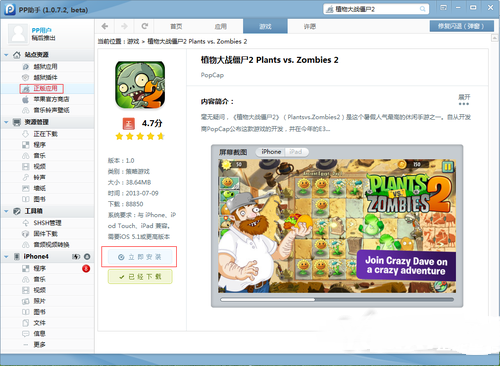The width and height of the screenshot is (500, 366).
Task: Switch screenshots to iPad view
Action: (x=296, y=152)
